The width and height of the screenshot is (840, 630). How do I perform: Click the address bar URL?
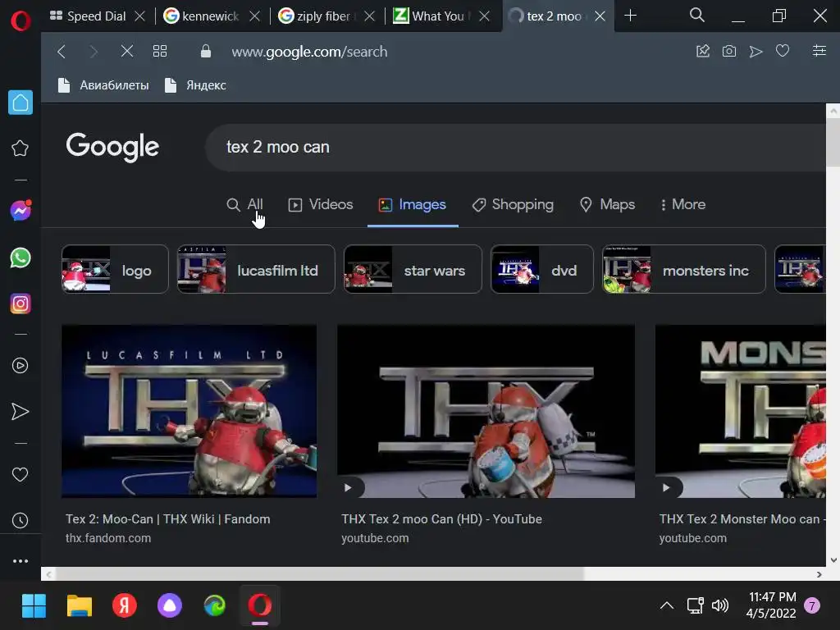pyautogui.click(x=309, y=52)
